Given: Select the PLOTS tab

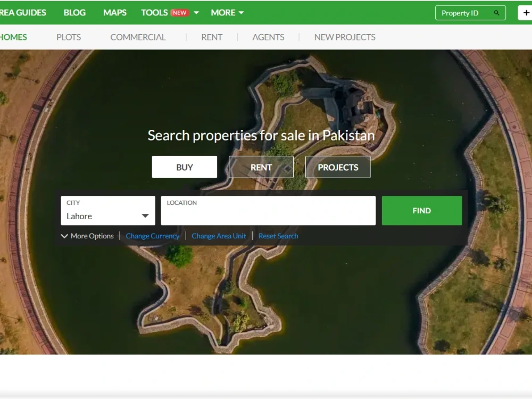Looking at the screenshot, I should (69, 37).
